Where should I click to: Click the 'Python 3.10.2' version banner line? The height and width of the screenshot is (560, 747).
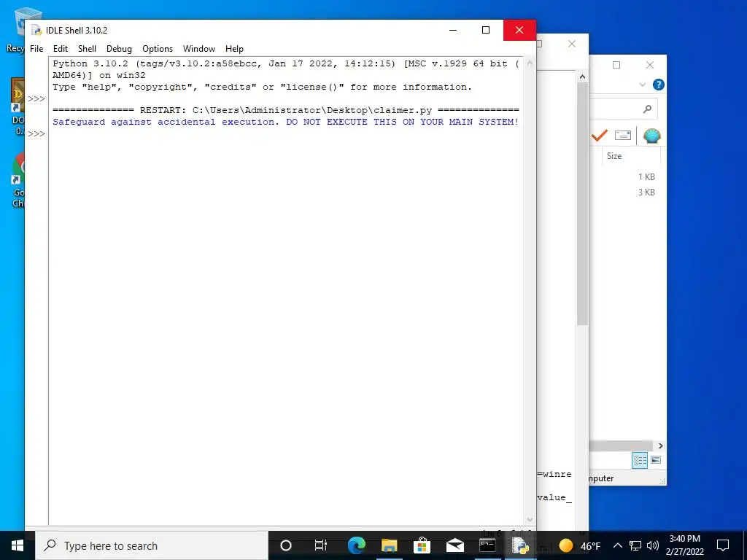285,63
